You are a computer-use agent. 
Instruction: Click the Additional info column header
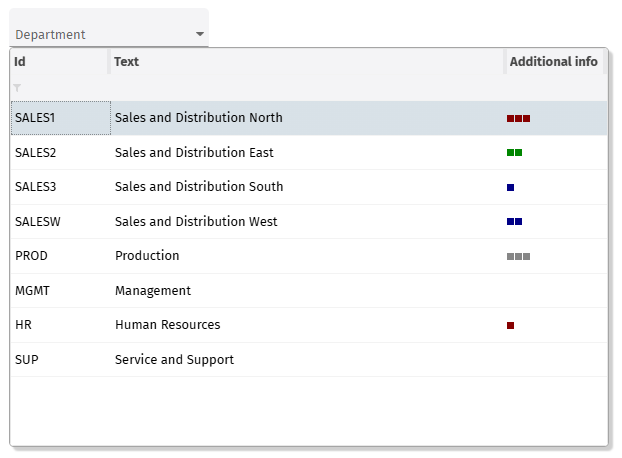click(553, 62)
